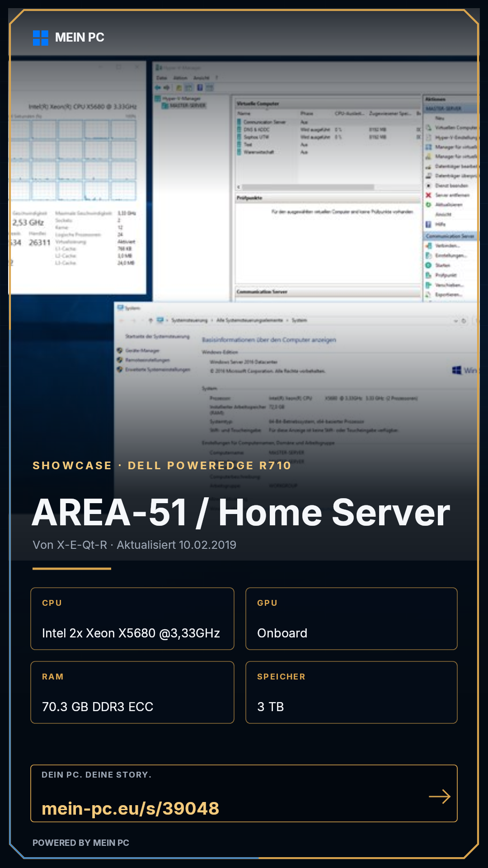Select the Hyper-V-Manager root tree node
The image size is (488, 868).
pos(178,99)
